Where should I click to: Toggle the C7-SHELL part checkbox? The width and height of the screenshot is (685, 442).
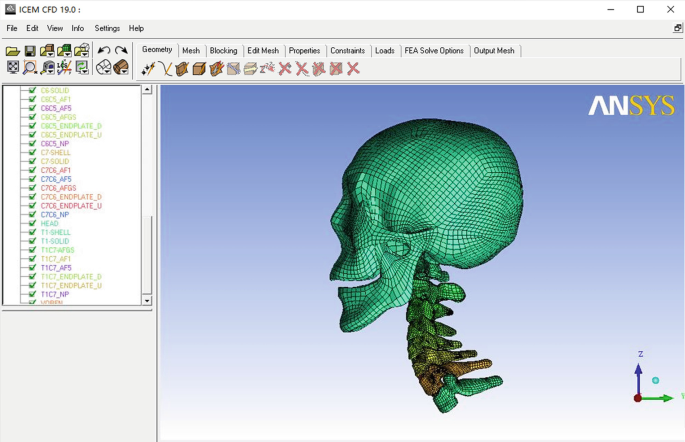pyautogui.click(x=33, y=153)
